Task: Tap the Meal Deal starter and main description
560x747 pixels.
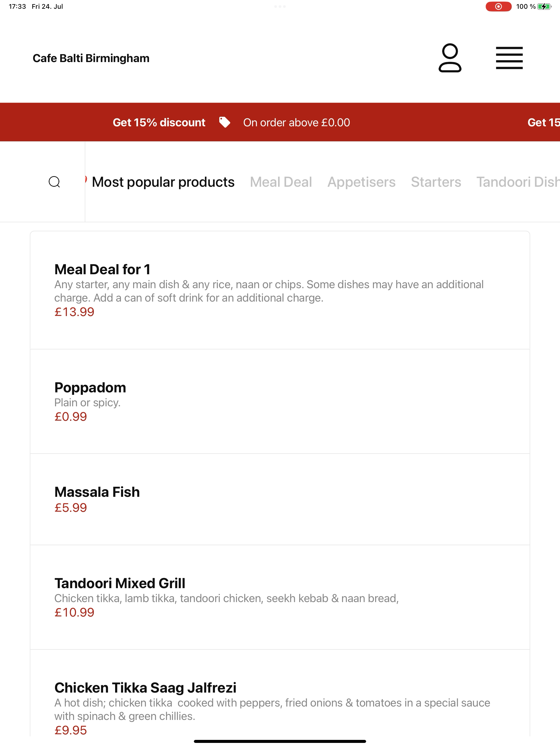Action: (269, 291)
